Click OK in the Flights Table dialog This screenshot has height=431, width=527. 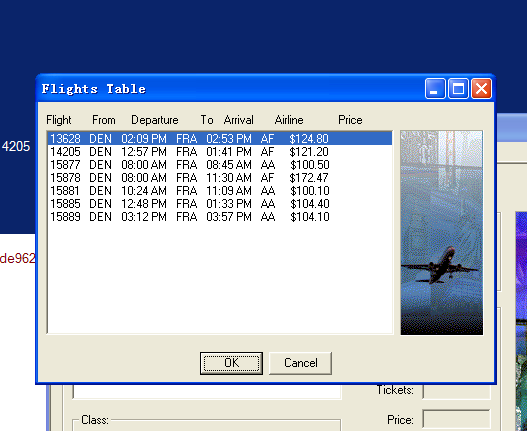click(x=231, y=363)
